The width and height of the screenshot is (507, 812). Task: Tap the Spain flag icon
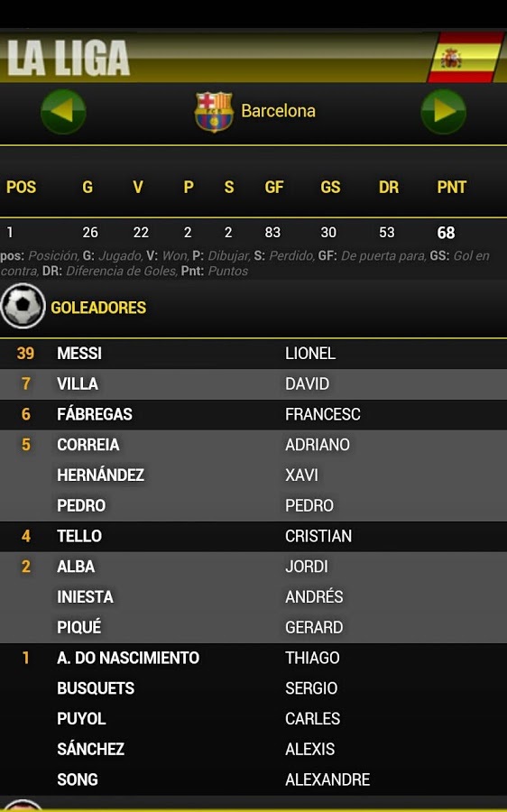(465, 58)
